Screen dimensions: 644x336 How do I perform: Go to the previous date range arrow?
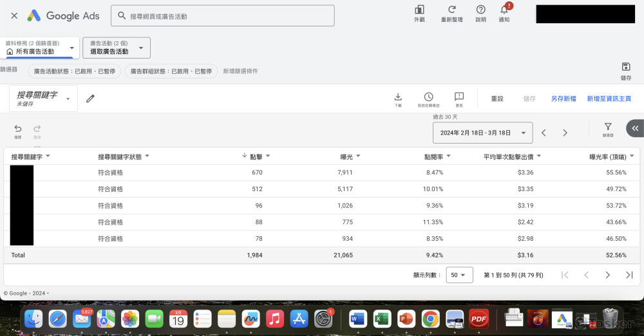click(544, 133)
